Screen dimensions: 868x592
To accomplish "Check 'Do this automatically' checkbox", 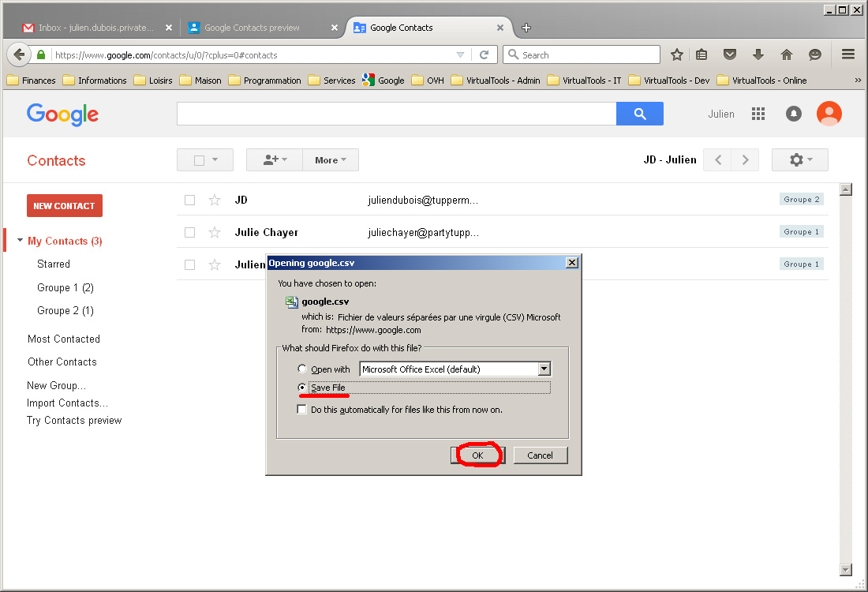I will tap(302, 410).
